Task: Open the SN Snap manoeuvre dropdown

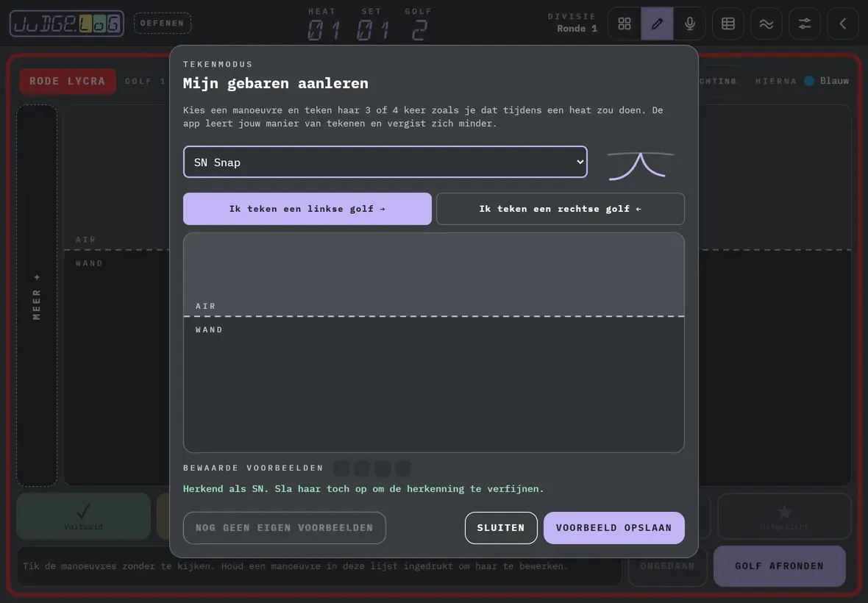Action: click(x=385, y=162)
